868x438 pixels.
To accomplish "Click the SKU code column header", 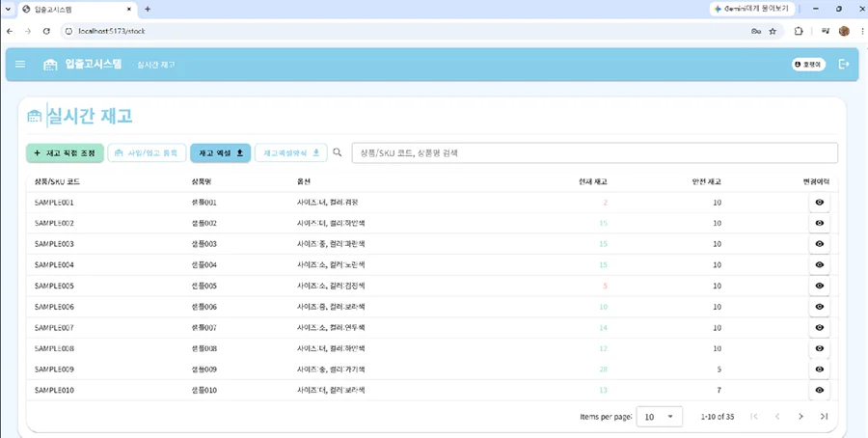I will pos(58,182).
